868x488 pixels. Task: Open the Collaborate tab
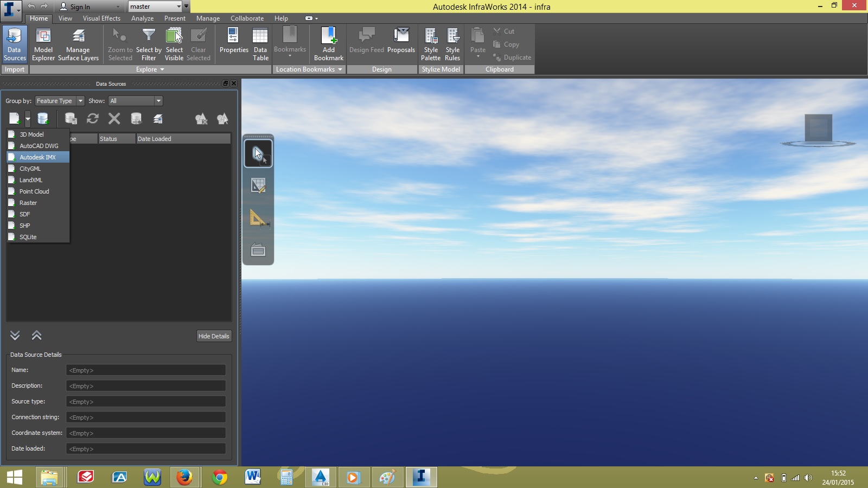click(247, 18)
